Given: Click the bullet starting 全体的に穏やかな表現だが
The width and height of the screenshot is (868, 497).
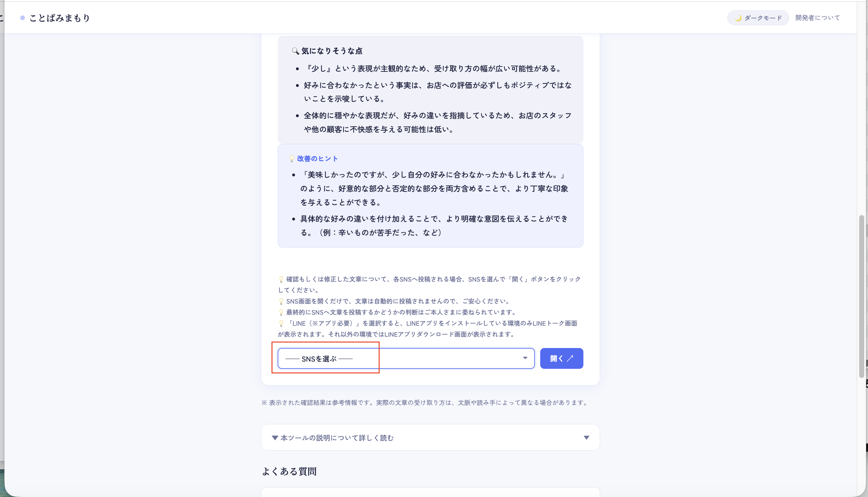Looking at the screenshot, I should click(437, 122).
